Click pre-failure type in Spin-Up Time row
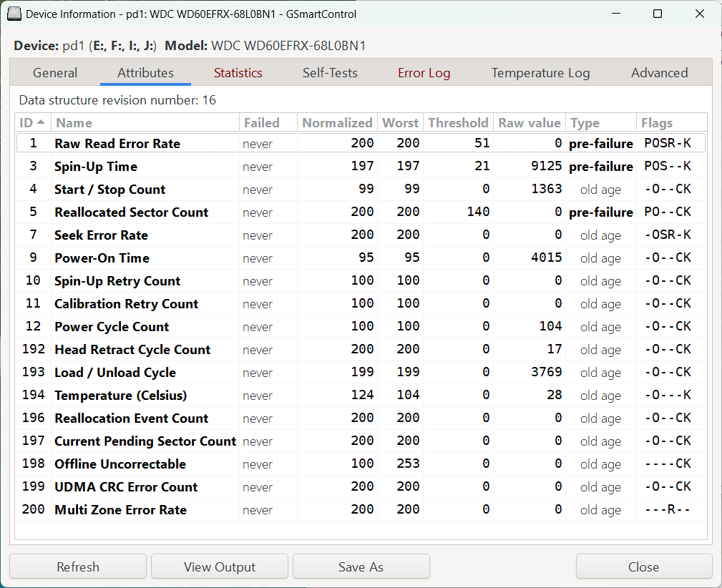 [601, 166]
